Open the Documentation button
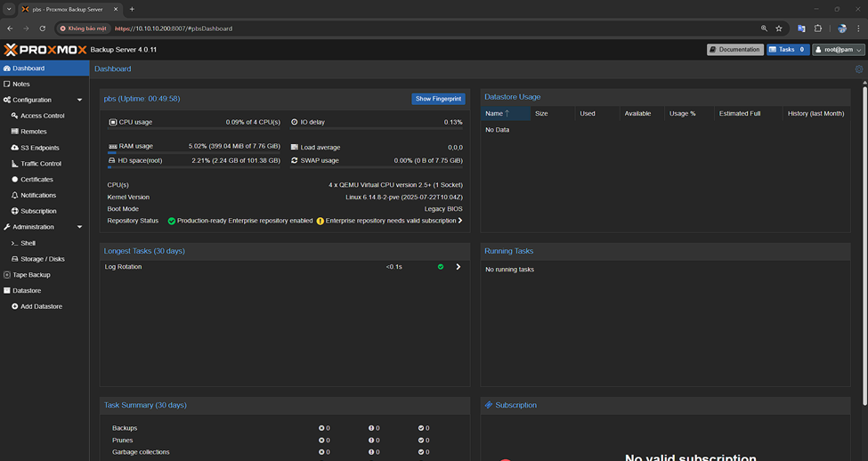 tap(735, 50)
